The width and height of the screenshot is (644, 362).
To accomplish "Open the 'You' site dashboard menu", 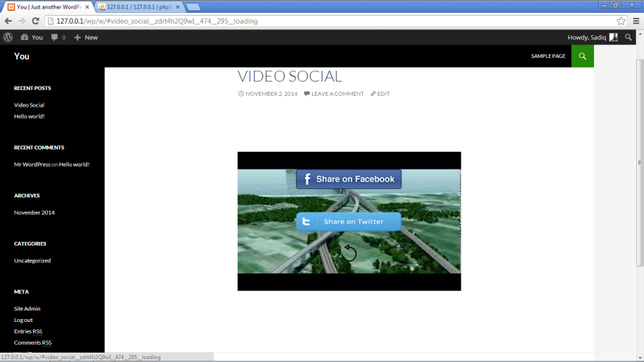I will [x=31, y=37].
